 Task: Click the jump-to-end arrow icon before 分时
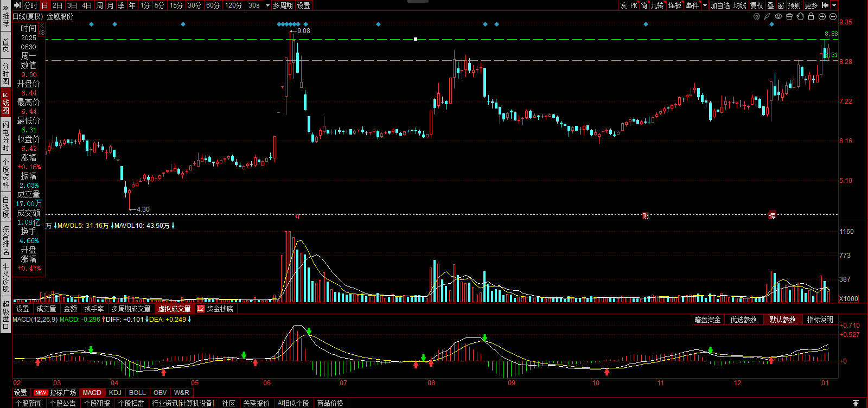(x=17, y=5)
